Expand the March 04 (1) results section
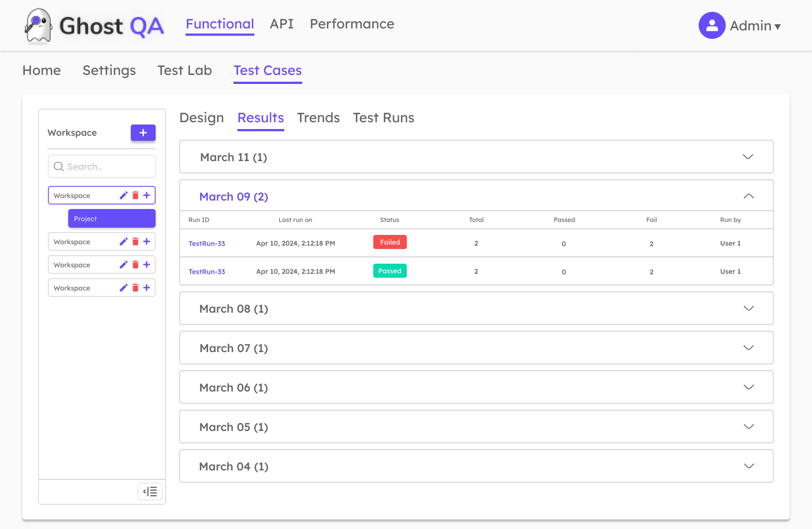 [748, 466]
